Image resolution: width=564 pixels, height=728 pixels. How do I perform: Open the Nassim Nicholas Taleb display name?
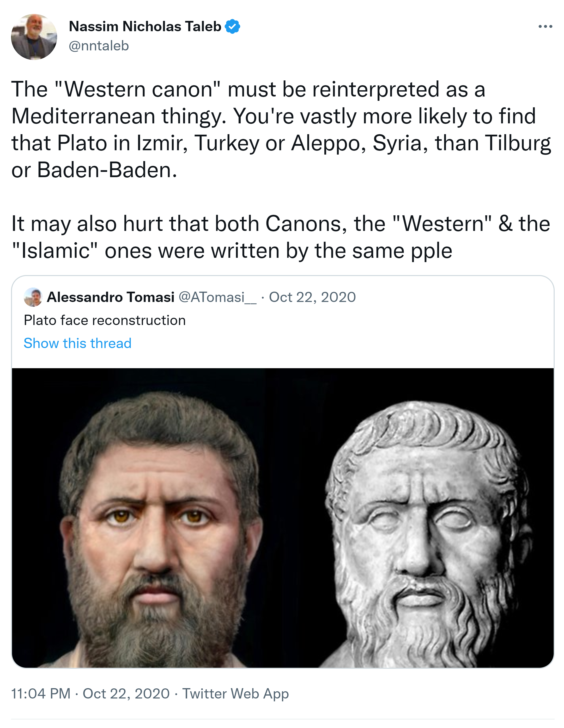pyautogui.click(x=145, y=27)
